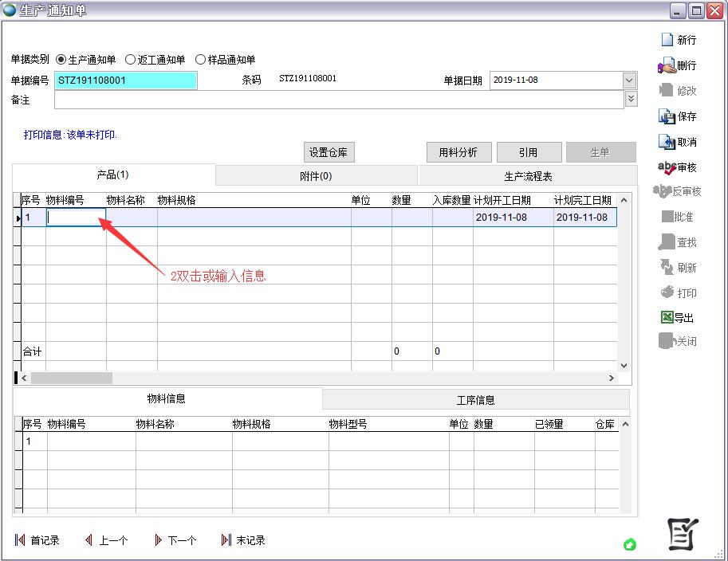Click the 取消 (cancel) icon
The width and height of the screenshot is (728, 561).
(667, 142)
